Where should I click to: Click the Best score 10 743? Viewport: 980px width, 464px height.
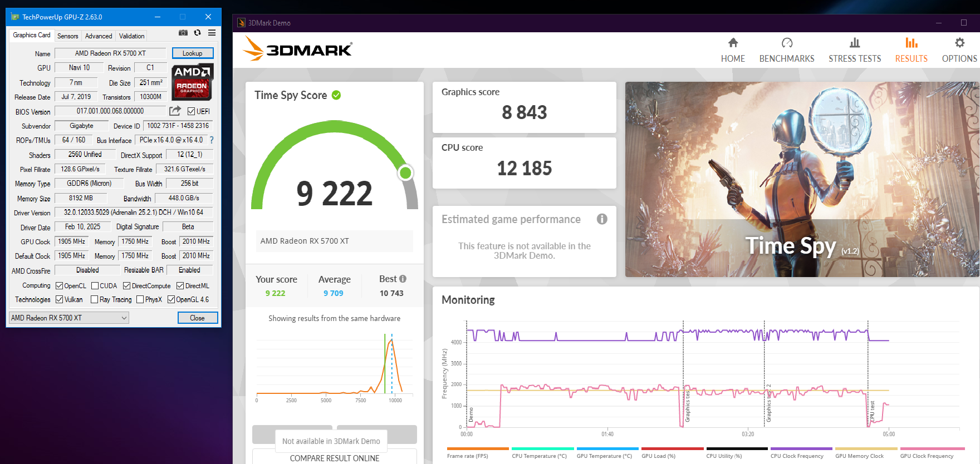(x=391, y=293)
